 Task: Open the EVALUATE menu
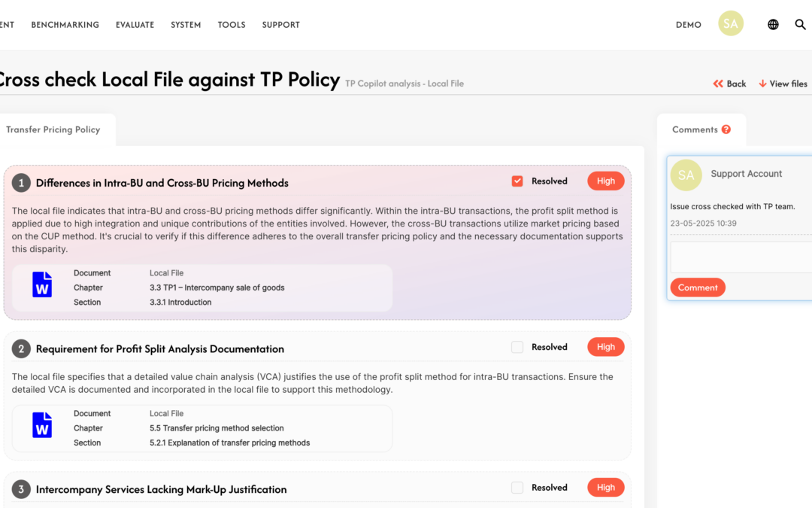[135, 25]
